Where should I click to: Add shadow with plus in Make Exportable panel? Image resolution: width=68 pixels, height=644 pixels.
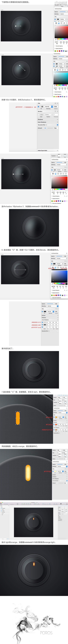tap(58, 120)
